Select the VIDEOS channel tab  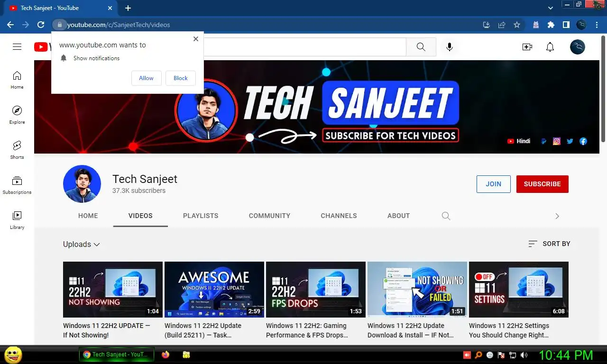point(140,216)
